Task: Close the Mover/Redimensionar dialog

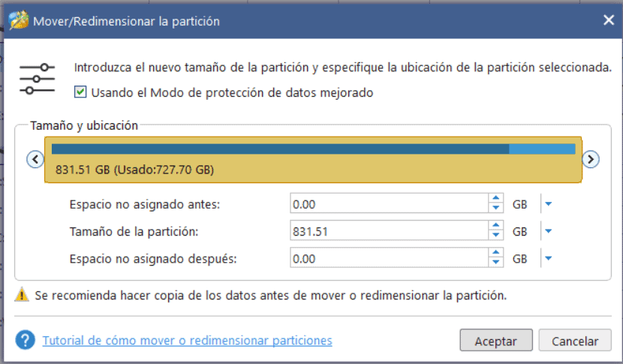Action: (608, 21)
